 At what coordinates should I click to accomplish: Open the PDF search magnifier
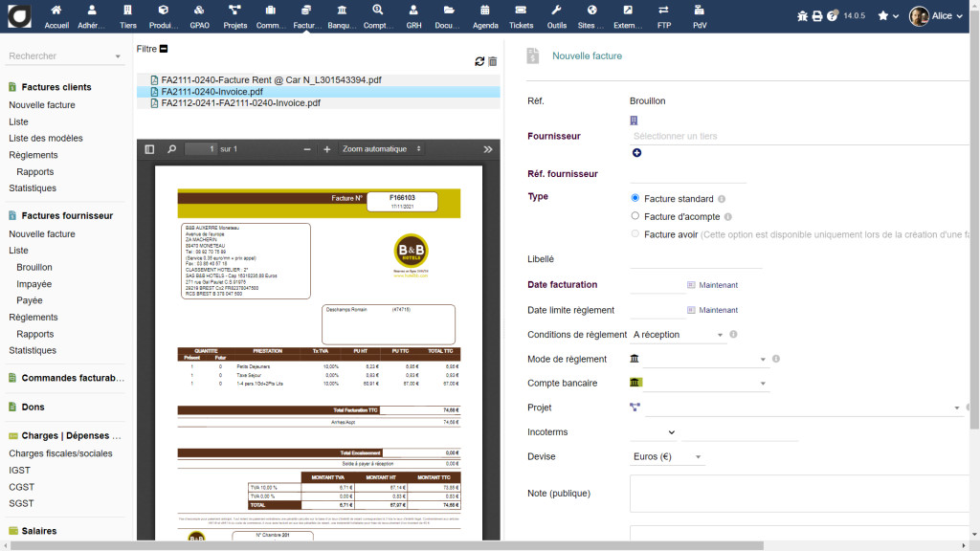tap(172, 149)
